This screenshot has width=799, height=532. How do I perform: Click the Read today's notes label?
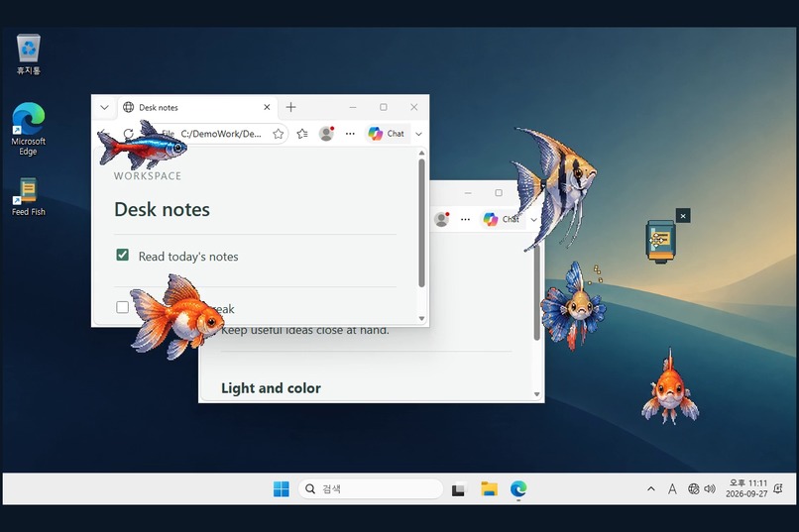coord(188,256)
